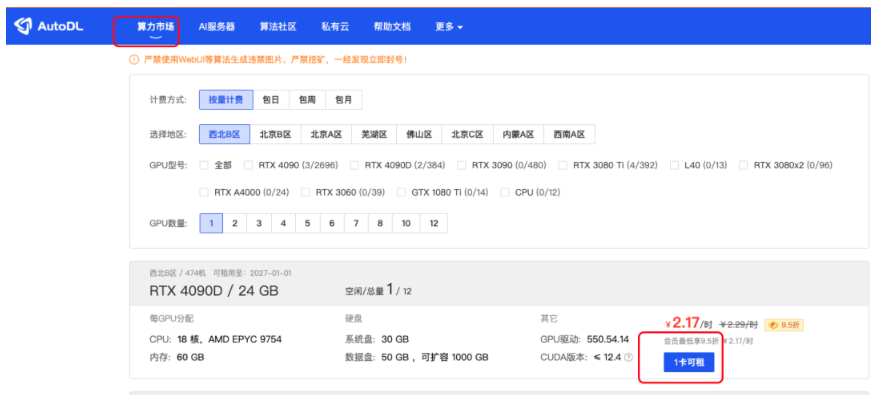Choose the 内蒙A区 region

[x=519, y=134]
